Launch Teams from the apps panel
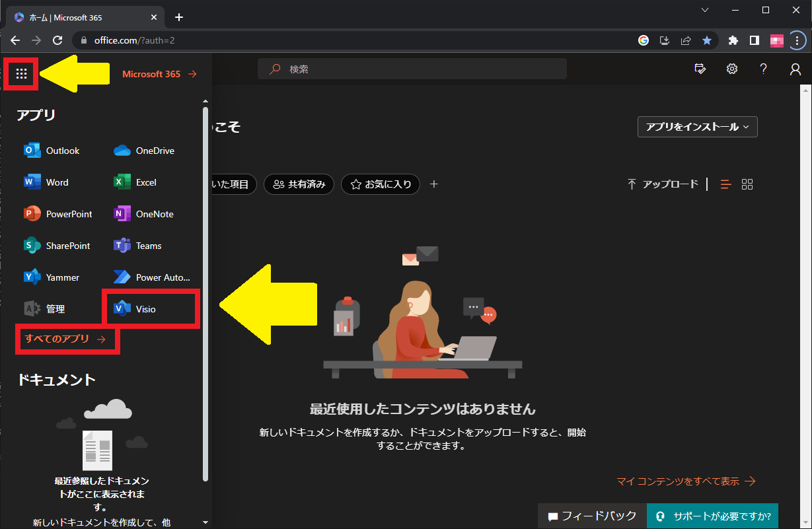The image size is (812, 529). click(x=138, y=246)
